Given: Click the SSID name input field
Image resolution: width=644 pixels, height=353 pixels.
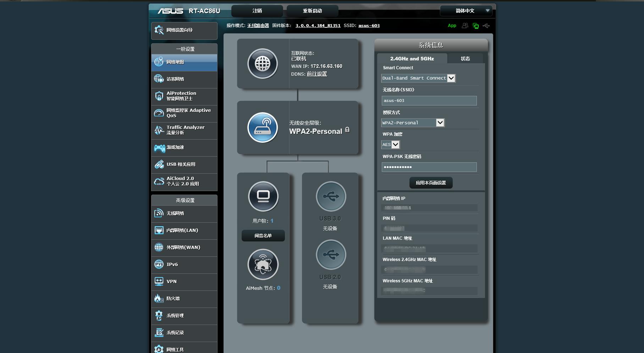Looking at the screenshot, I should (429, 101).
